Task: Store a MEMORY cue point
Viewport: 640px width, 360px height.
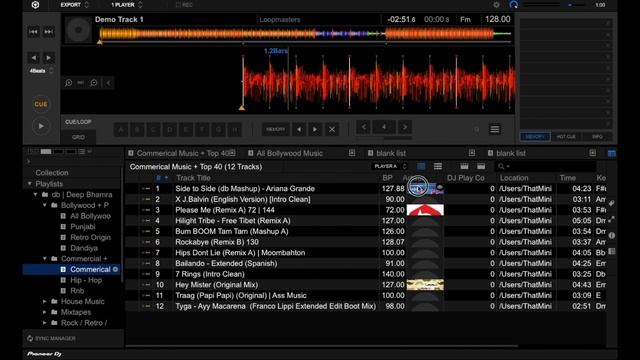Action: pyautogui.click(x=276, y=129)
